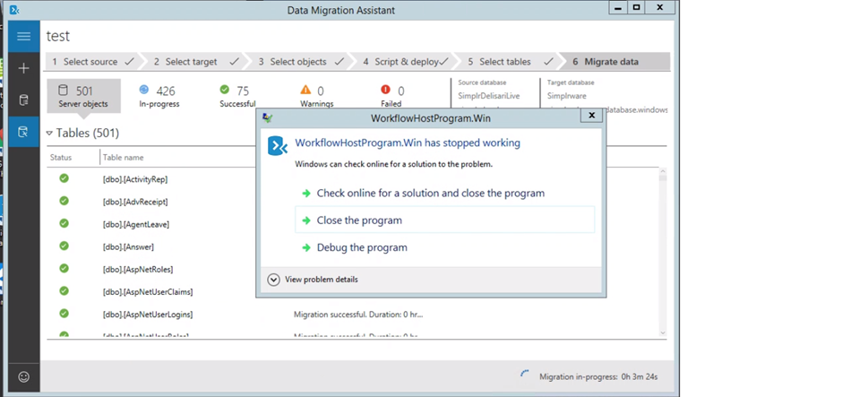The height and width of the screenshot is (397, 868).
Task: Click the Data Migration Assistant title bar logo
Action: [x=15, y=10]
